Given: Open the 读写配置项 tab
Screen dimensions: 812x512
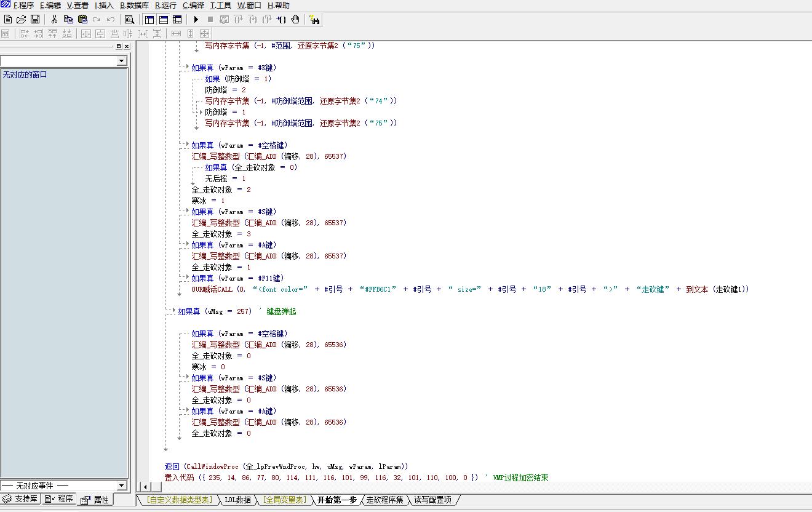Looking at the screenshot, I should (433, 500).
